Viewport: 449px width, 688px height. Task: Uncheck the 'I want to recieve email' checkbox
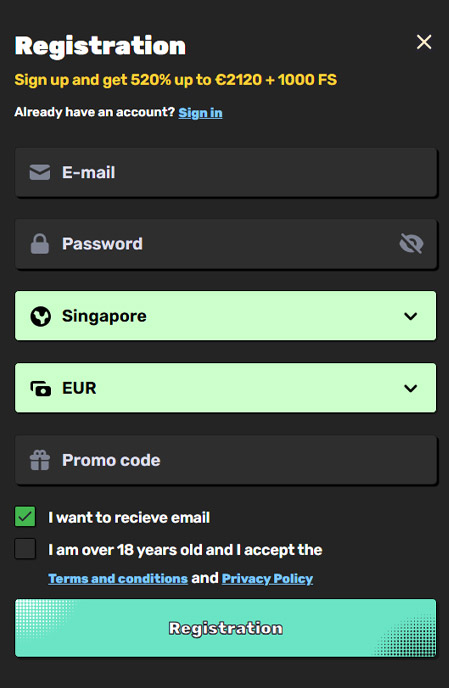click(x=25, y=516)
